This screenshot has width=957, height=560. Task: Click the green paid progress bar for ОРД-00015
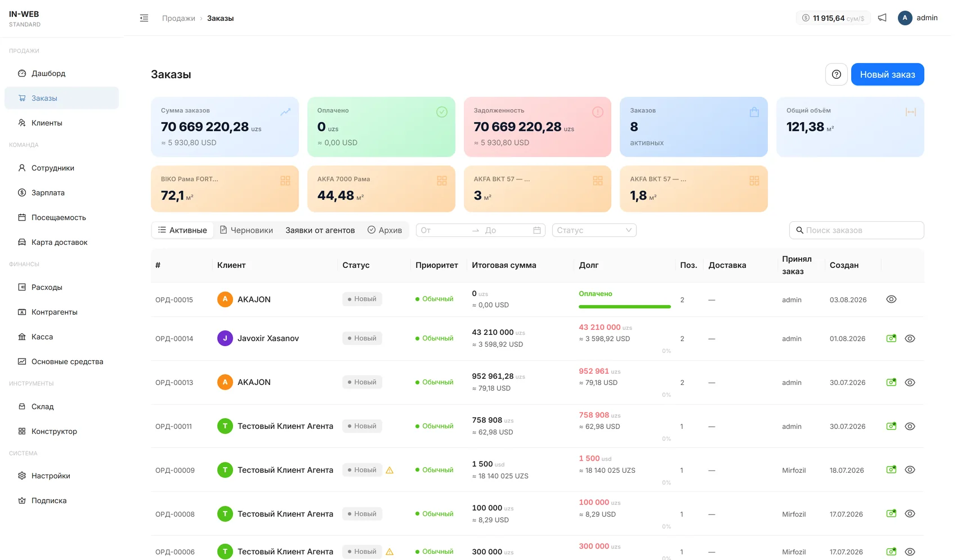(625, 307)
